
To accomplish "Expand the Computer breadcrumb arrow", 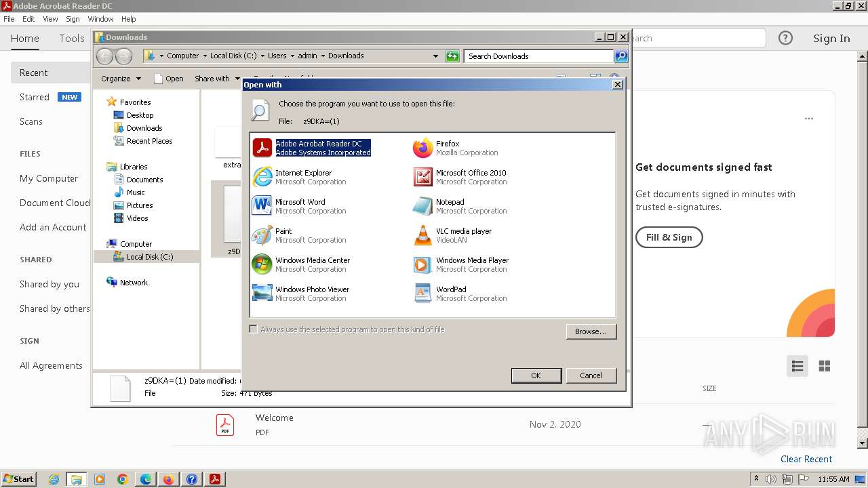I will pyautogui.click(x=204, y=56).
